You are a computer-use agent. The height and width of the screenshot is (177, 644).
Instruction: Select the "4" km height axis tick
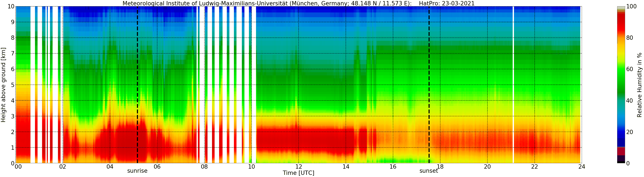pos(12,101)
